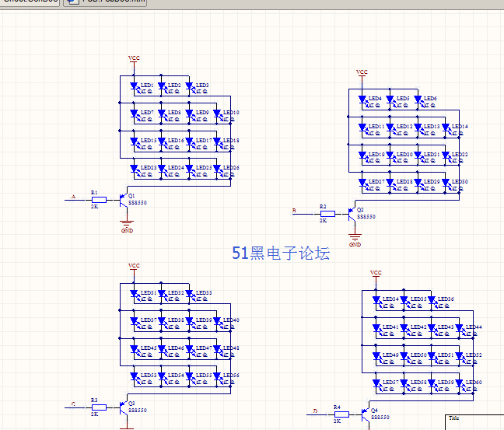Click the LED38 designator text
The height and width of the screenshot is (430, 504).
tap(176, 320)
